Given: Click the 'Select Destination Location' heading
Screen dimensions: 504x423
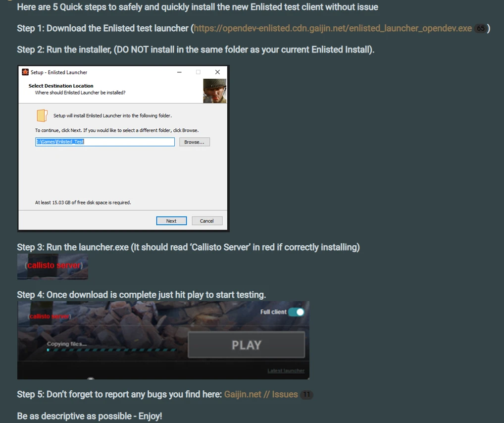Looking at the screenshot, I should click(x=61, y=86).
